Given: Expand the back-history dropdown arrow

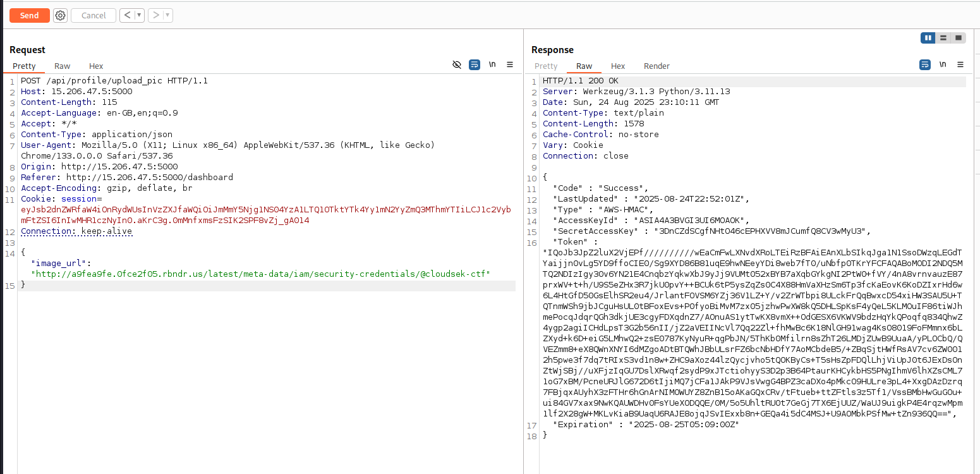Looking at the screenshot, I should tap(139, 15).
